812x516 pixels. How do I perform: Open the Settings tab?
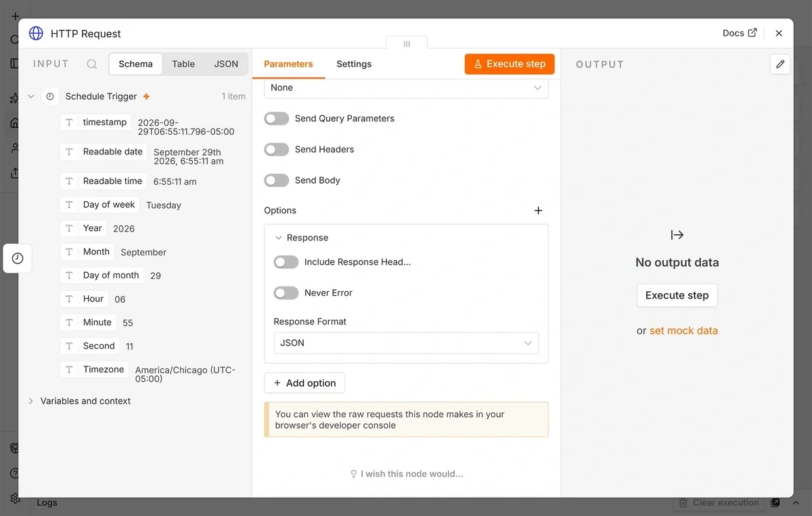[x=354, y=64]
